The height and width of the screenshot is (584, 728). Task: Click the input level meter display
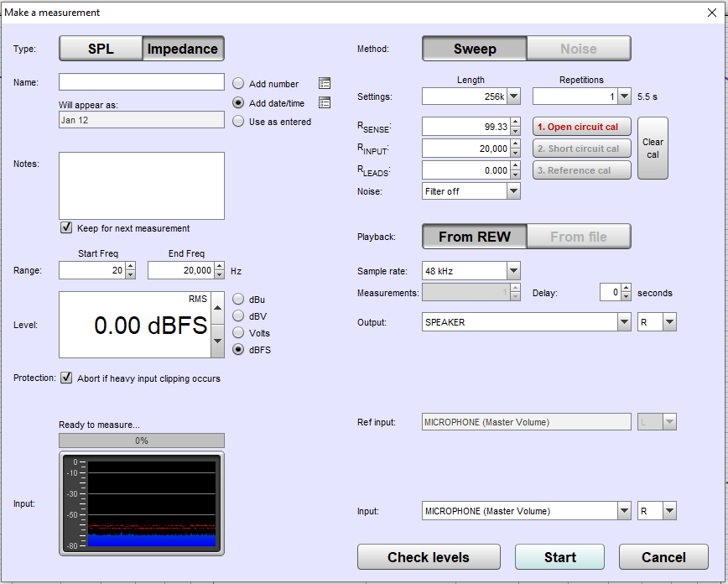click(x=142, y=503)
